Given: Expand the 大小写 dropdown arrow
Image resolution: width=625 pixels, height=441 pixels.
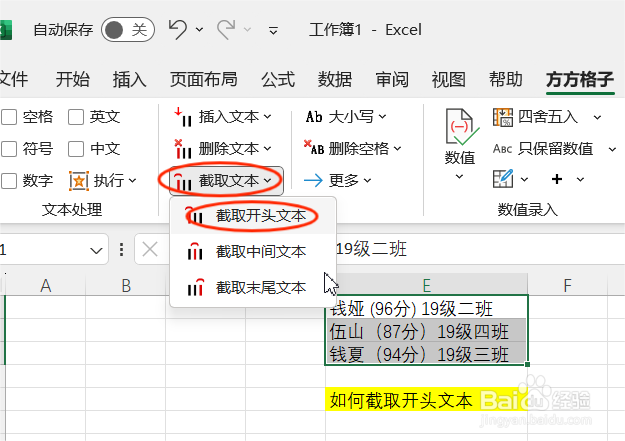Looking at the screenshot, I should (x=382, y=116).
